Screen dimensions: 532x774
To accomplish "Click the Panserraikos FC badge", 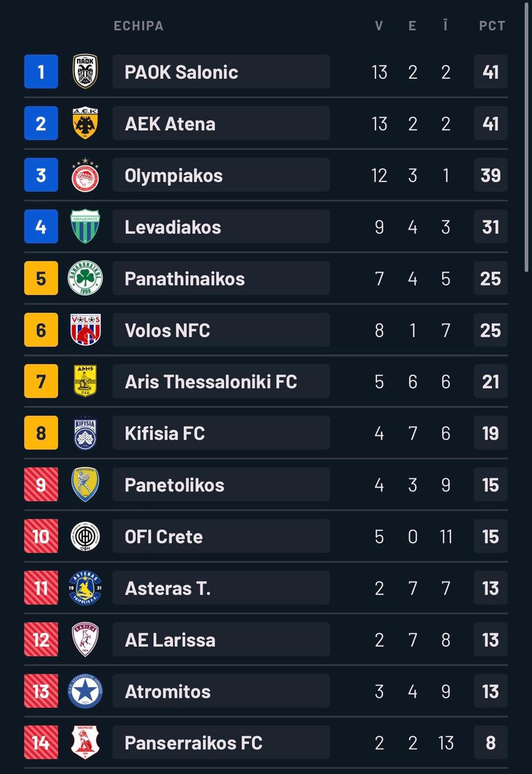I will coord(85,743).
